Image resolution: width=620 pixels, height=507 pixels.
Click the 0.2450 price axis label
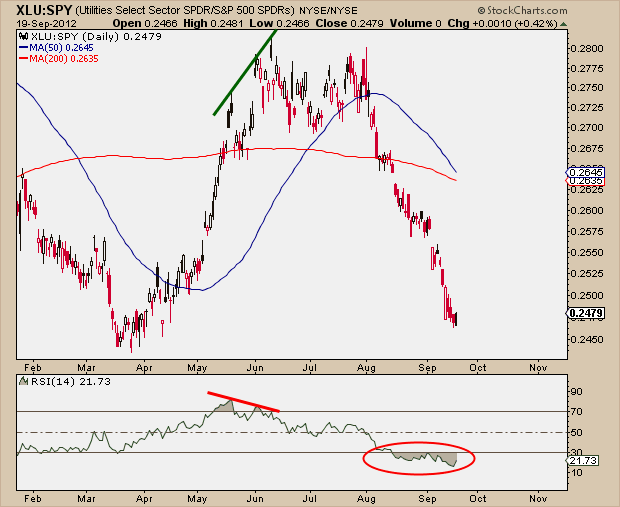tap(587, 339)
